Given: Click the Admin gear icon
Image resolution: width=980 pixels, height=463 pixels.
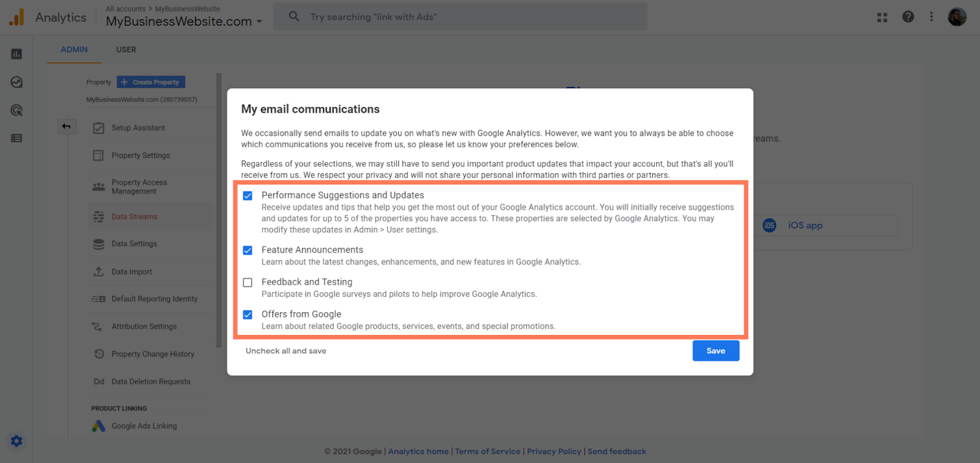Looking at the screenshot, I should click(17, 441).
